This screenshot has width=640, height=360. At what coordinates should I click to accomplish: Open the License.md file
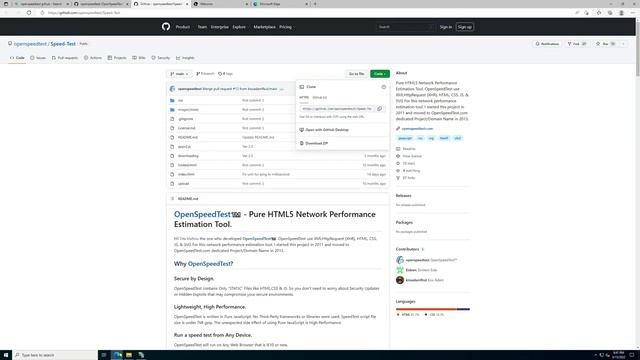[187, 128]
